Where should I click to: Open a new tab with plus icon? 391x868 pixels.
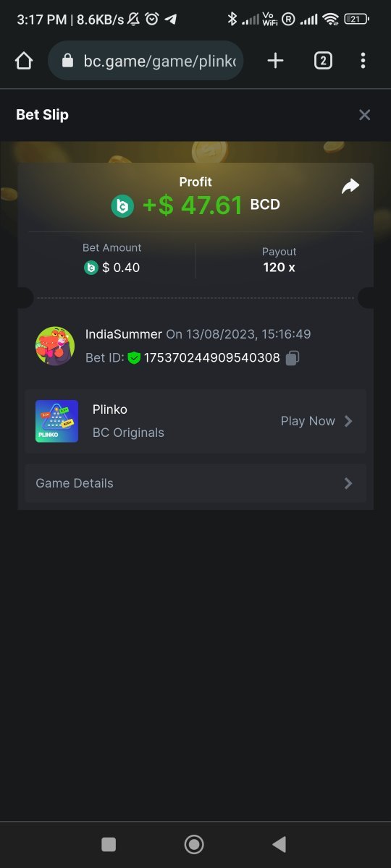pyautogui.click(x=275, y=61)
